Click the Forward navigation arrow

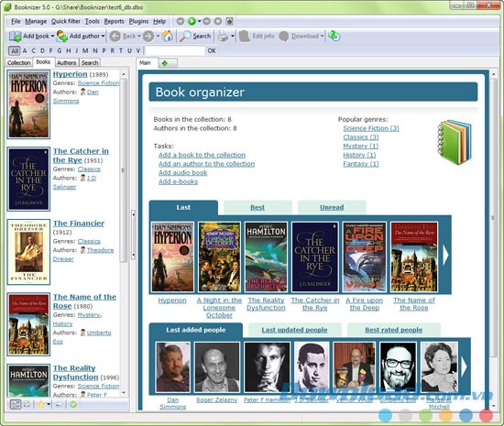coord(148,36)
